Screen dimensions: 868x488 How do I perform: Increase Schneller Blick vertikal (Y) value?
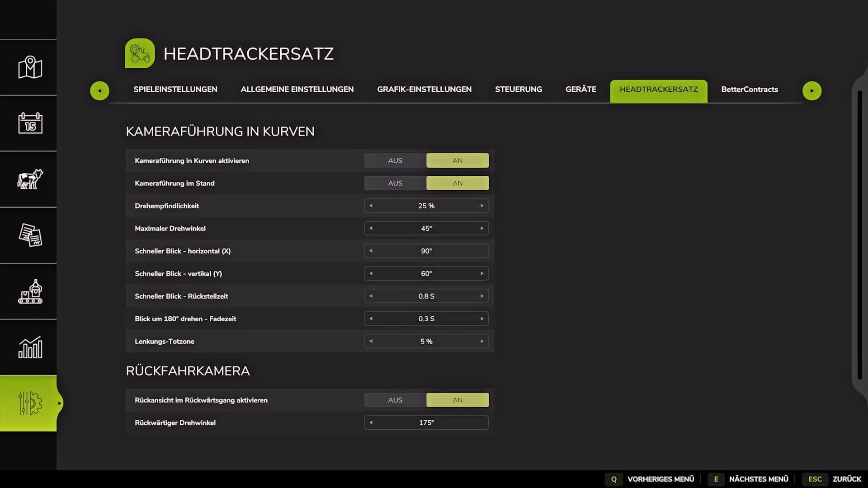482,273
